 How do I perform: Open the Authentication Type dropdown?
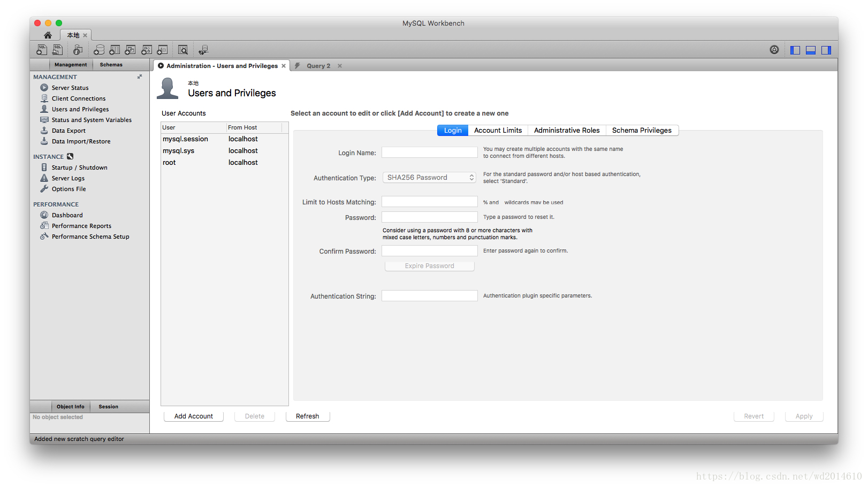(429, 178)
